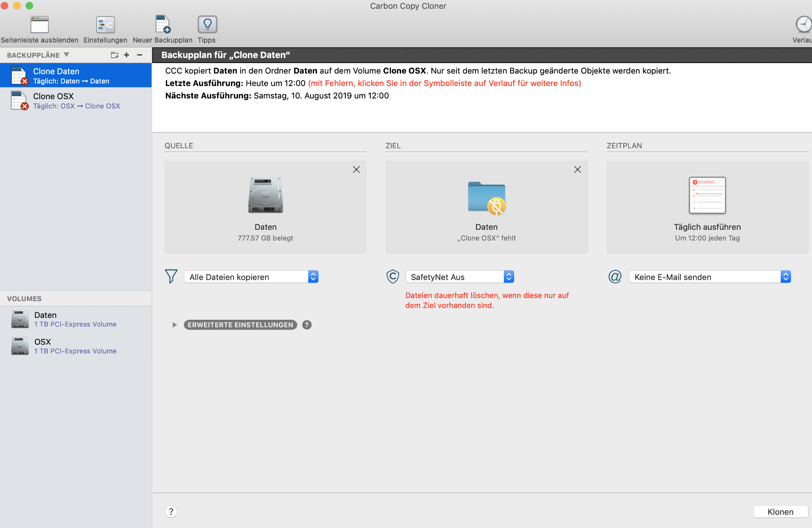Create a Neuer Backupplan via toolbar icon

163,24
